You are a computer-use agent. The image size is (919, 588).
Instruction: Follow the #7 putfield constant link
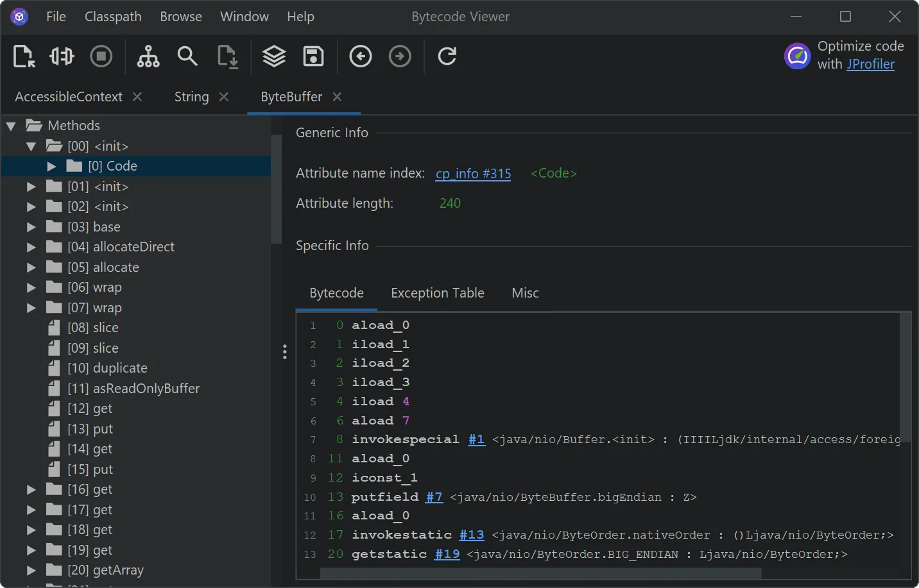click(434, 497)
